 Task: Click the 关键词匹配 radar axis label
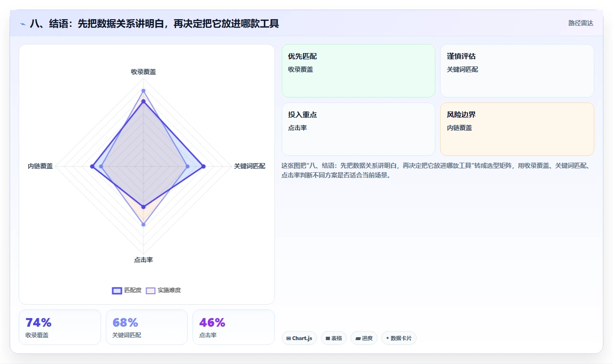pyautogui.click(x=250, y=166)
